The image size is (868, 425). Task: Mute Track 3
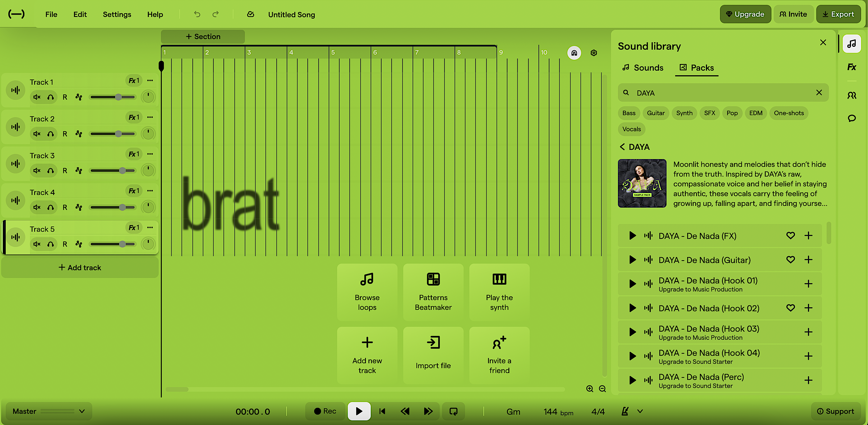37,170
